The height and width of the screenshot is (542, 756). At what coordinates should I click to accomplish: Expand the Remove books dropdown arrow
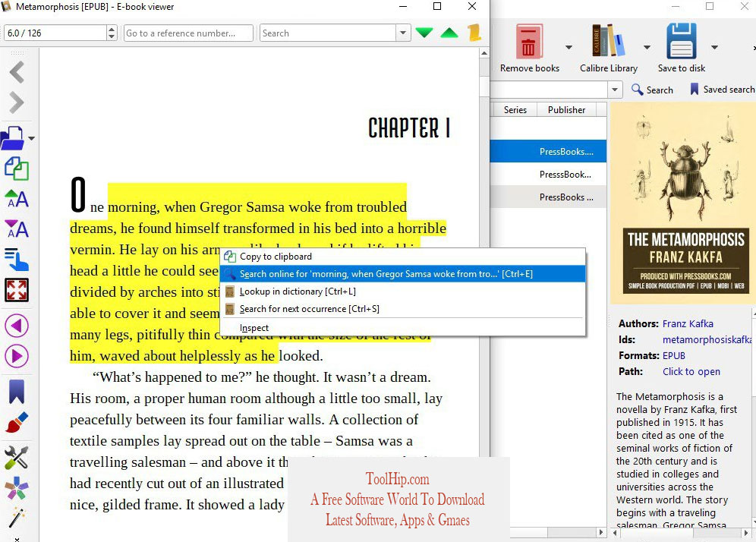click(569, 47)
